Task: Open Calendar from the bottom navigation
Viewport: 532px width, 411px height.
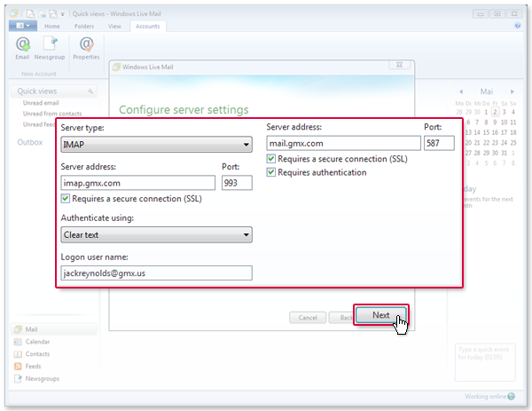Action: [37, 341]
